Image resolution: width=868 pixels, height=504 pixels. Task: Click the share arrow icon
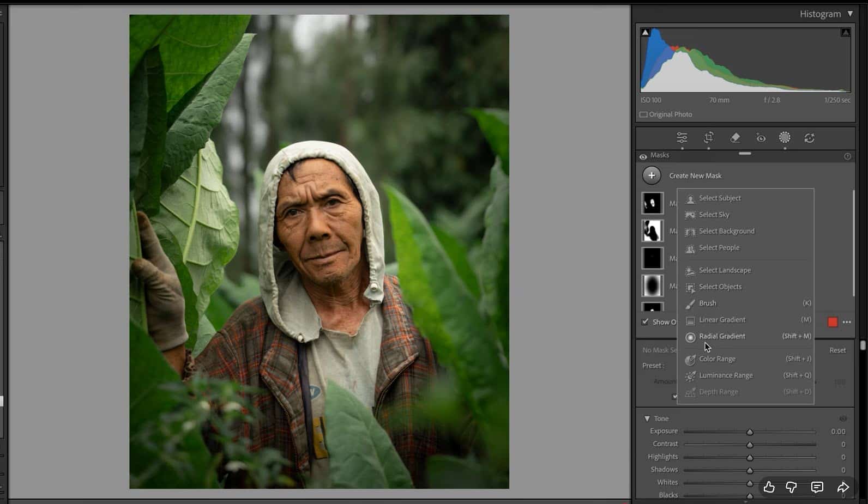(x=843, y=487)
